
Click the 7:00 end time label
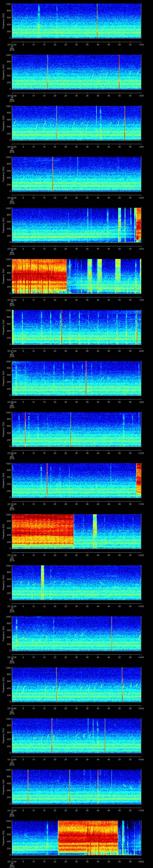point(141,300)
